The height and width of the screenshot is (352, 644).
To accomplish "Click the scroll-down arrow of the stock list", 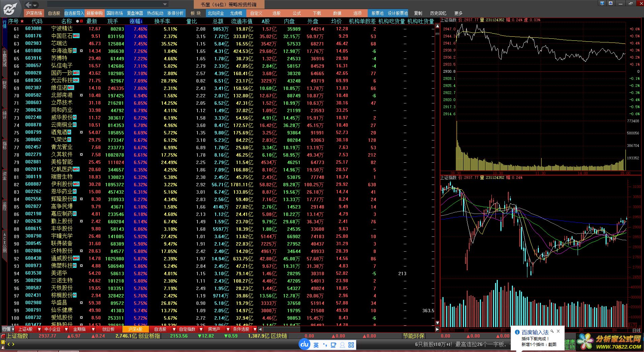I will [x=437, y=323].
